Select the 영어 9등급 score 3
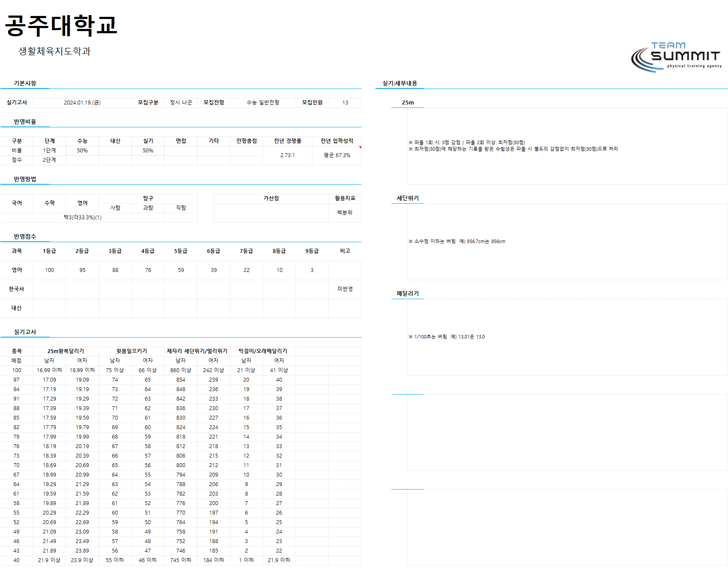The image size is (728, 575). tap(312, 270)
